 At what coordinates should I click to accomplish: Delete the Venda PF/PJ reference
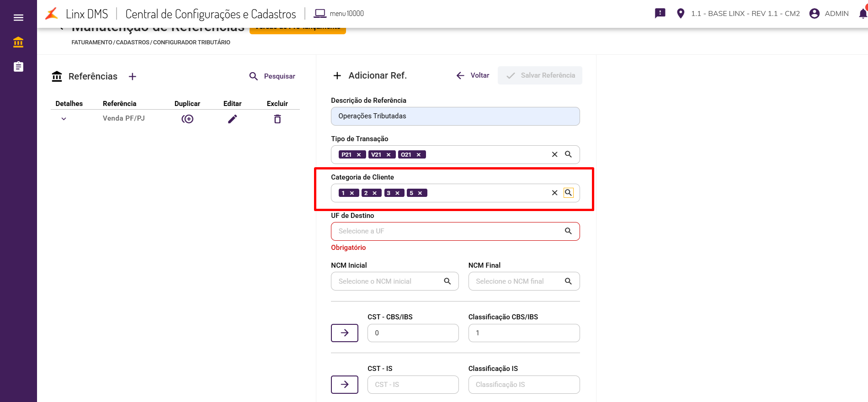[x=277, y=119]
